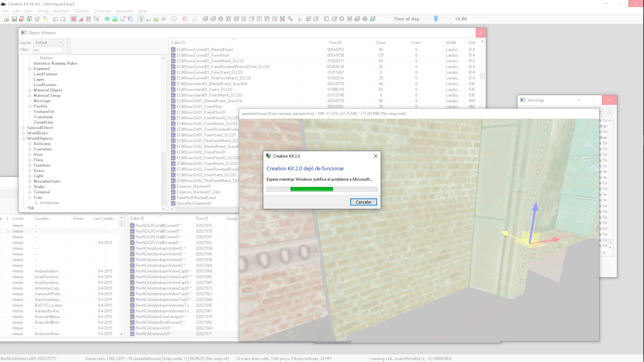The image size is (644, 362).
Task: Expand the WorldData tree node
Action: tap(23, 133)
